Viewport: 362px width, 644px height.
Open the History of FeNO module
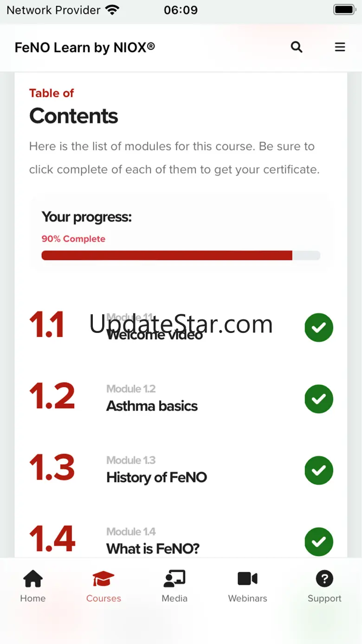(156, 477)
